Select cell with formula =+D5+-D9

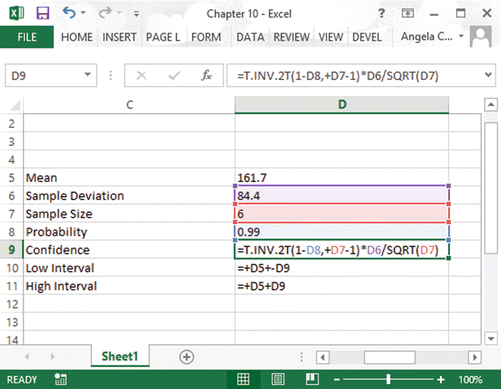[x=342, y=268]
